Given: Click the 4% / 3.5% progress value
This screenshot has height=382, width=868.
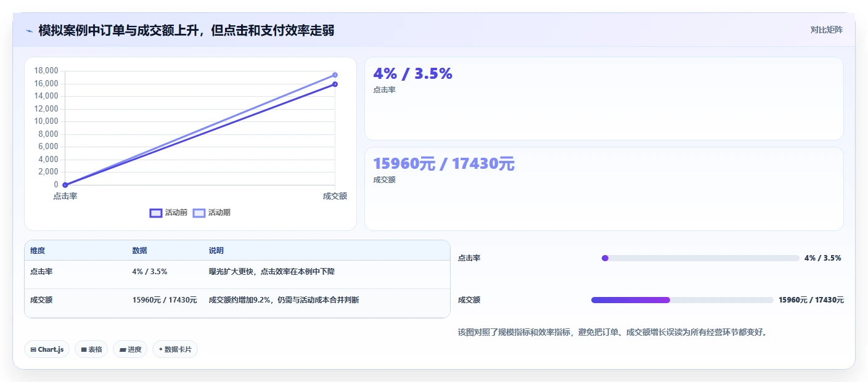Looking at the screenshot, I should pos(823,258).
